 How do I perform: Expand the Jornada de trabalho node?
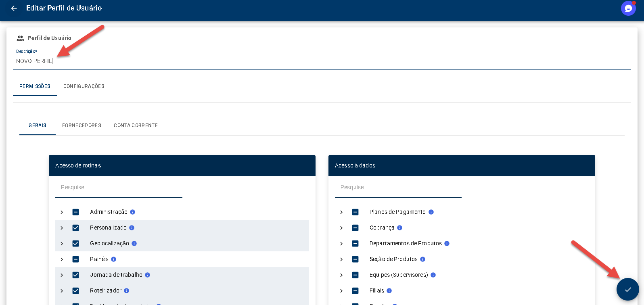[x=62, y=275]
